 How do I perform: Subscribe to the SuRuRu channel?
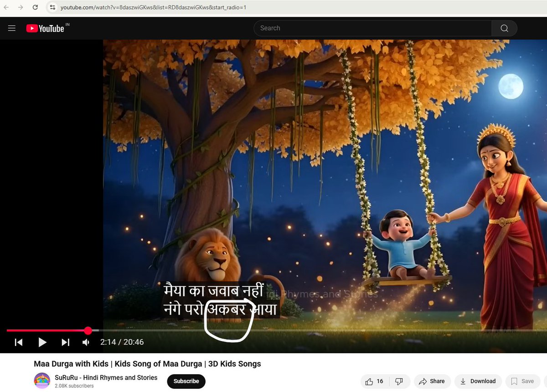(186, 381)
